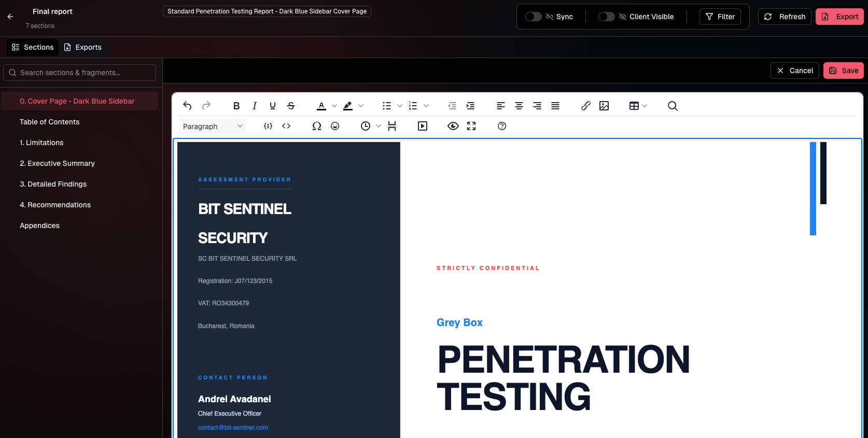The image size is (868, 438).
Task: Click the insert image icon
Action: [604, 106]
